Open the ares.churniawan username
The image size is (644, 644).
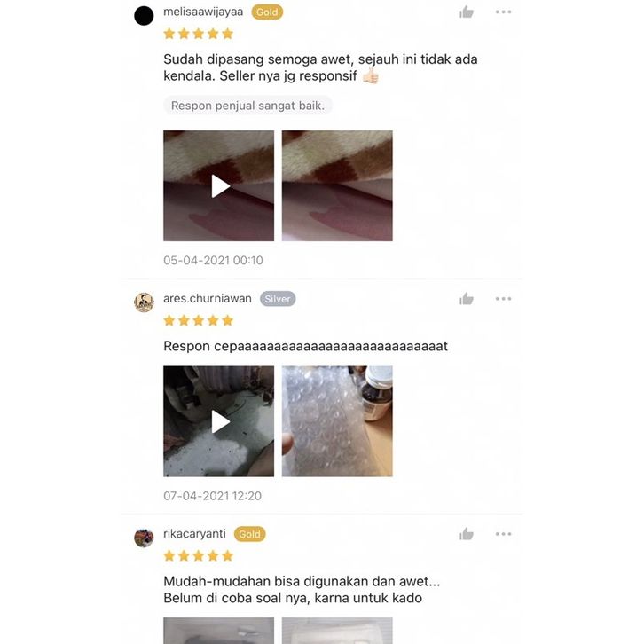pyautogui.click(x=208, y=299)
